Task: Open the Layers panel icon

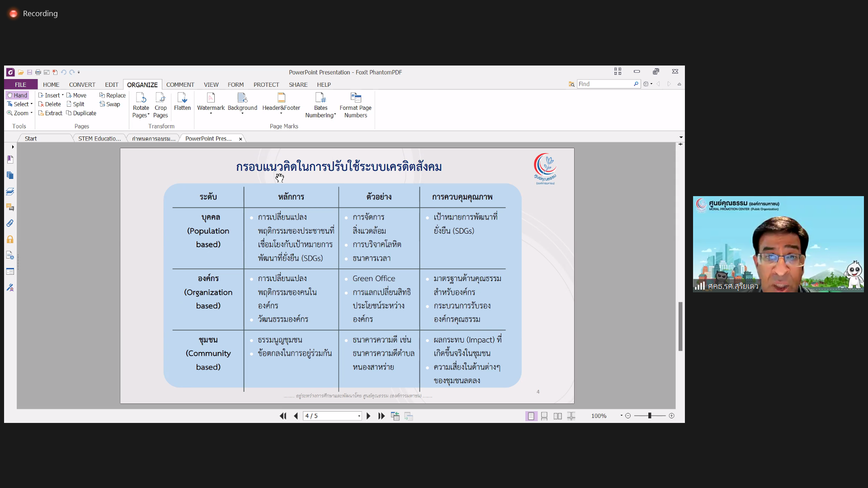Action: (10, 192)
